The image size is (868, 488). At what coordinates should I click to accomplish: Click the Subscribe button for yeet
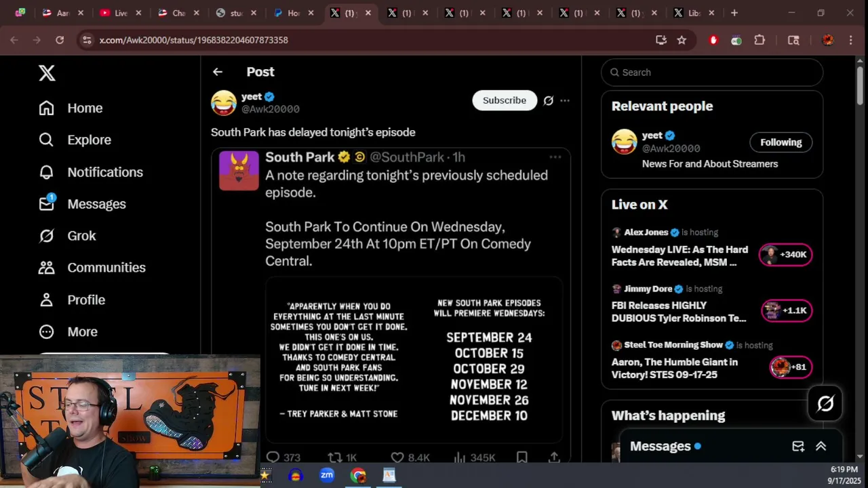point(505,100)
